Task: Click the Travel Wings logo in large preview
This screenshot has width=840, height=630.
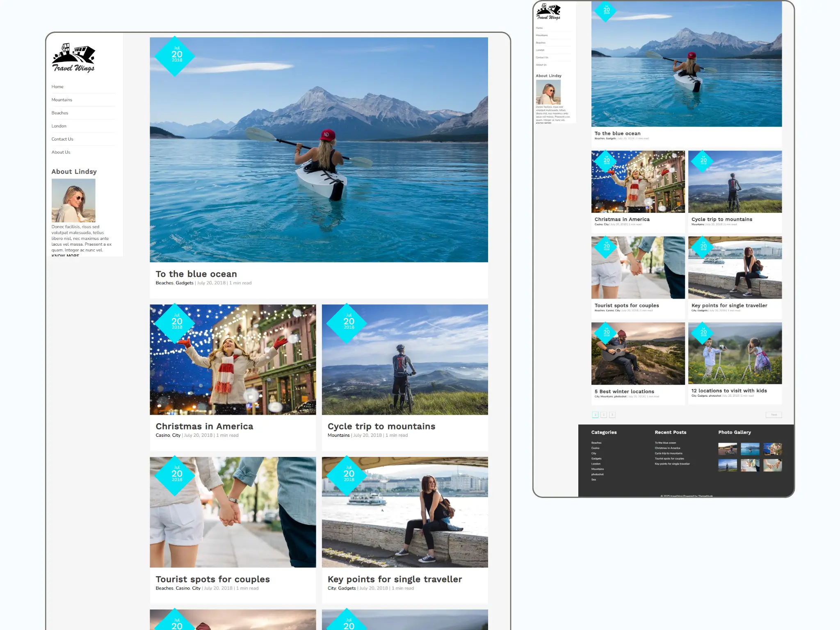Action: tap(73, 58)
